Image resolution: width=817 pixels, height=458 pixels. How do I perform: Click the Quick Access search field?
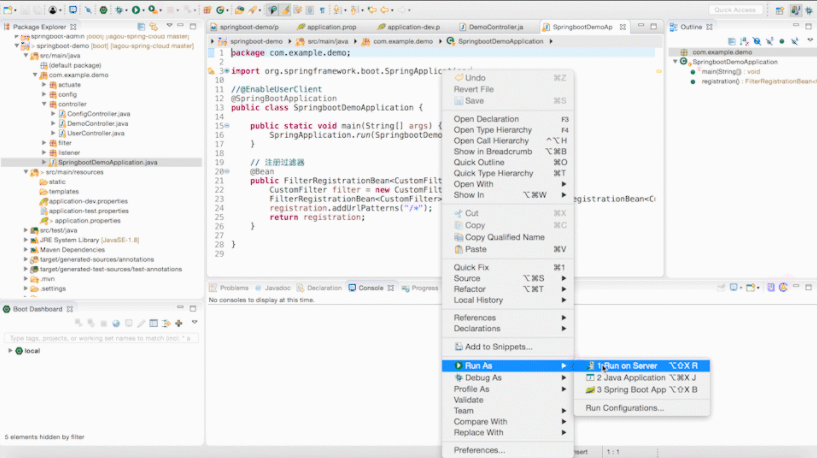(735, 10)
